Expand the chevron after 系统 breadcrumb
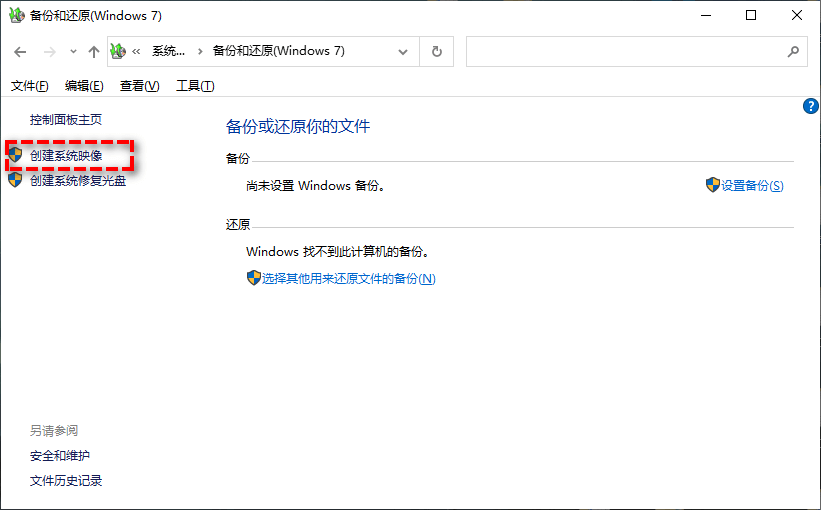The image size is (821, 510). (200, 52)
